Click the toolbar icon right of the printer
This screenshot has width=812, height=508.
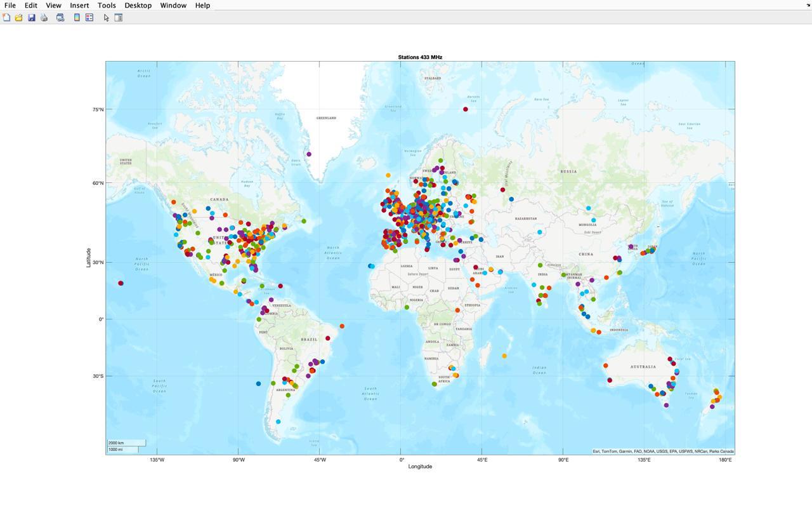[60, 18]
